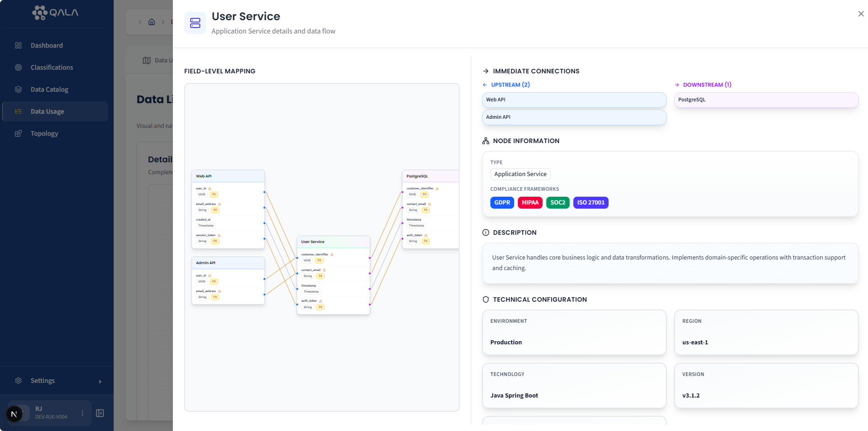Expand the Settings submenu chevron
868x431 pixels.
pyautogui.click(x=100, y=381)
